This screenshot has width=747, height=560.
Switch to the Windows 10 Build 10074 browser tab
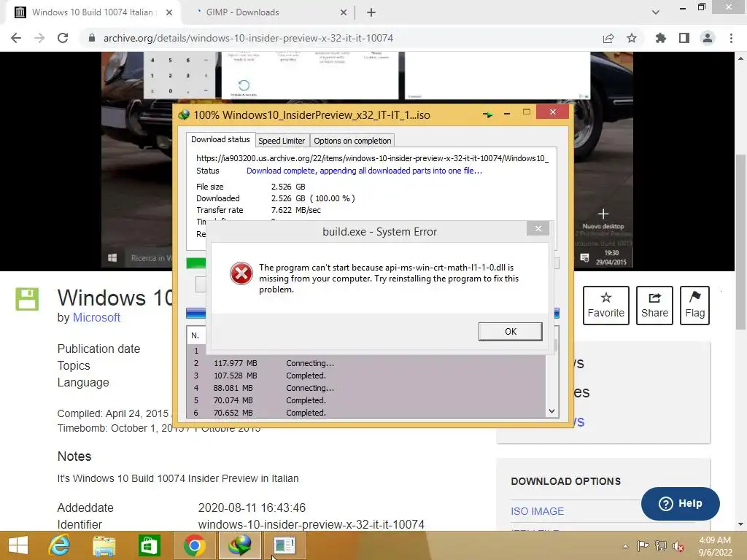click(93, 12)
